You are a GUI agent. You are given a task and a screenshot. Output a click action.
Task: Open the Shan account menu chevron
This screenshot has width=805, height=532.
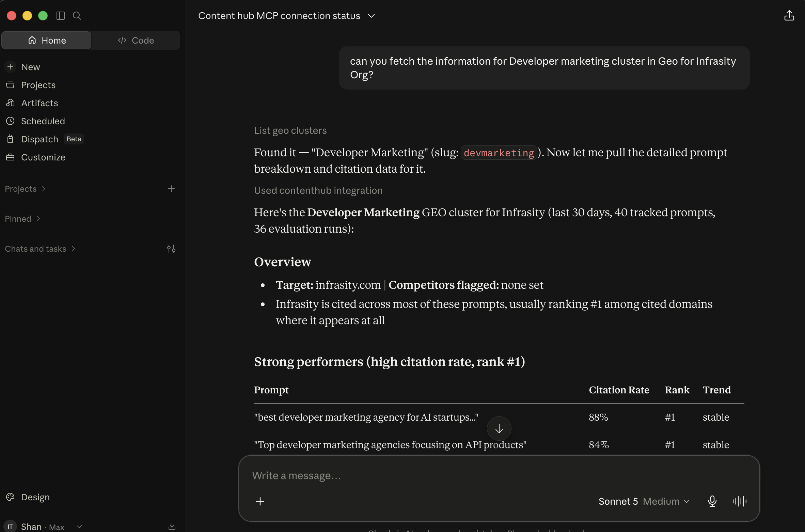coord(79,527)
